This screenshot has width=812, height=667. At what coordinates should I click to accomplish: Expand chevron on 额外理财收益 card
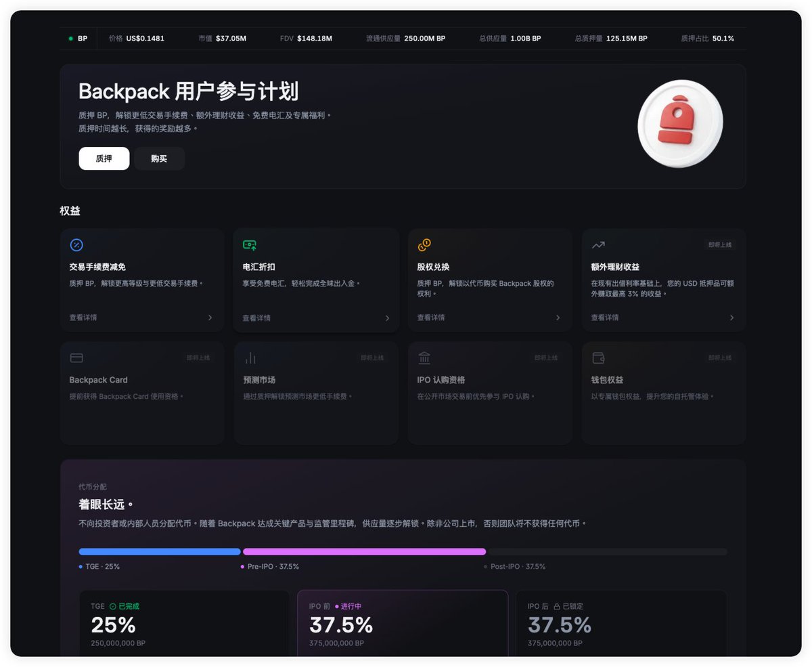point(731,318)
